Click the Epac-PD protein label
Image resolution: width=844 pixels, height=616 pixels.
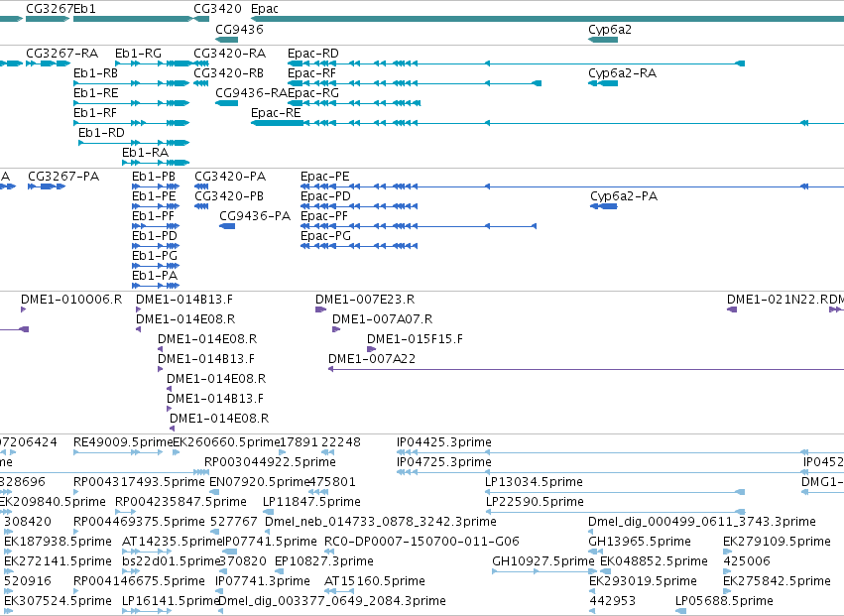click(x=325, y=196)
